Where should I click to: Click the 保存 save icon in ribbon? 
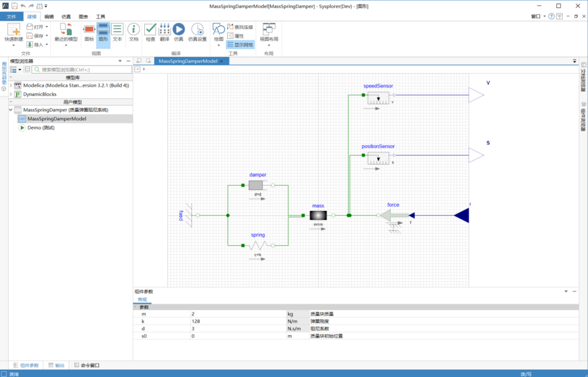tap(30, 35)
